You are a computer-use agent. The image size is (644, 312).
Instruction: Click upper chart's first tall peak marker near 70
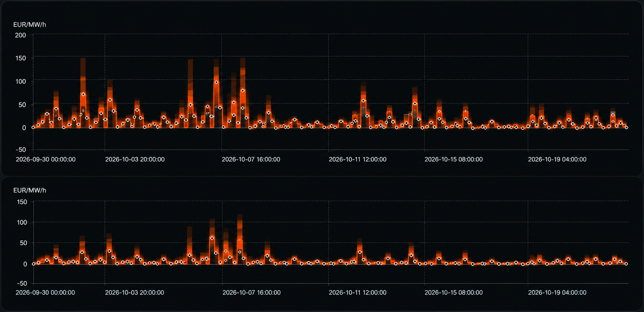point(83,94)
